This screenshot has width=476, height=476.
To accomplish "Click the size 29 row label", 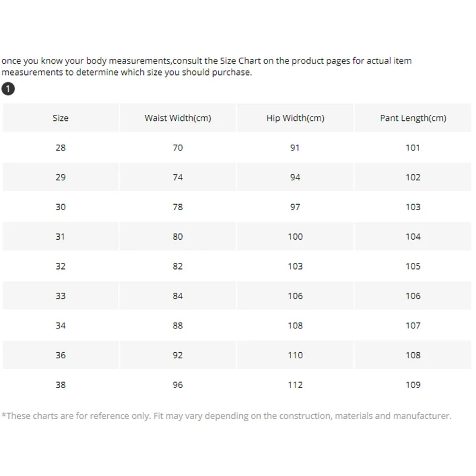I will (x=61, y=177).
